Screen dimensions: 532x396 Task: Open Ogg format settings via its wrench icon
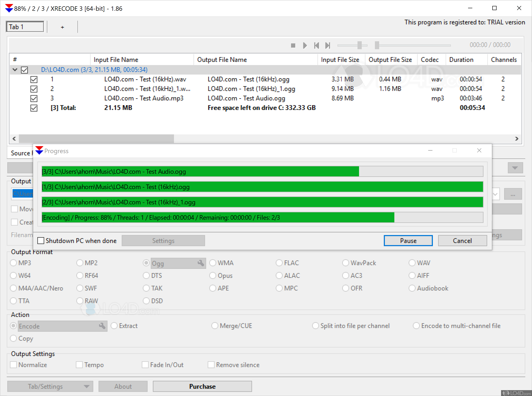pos(201,263)
